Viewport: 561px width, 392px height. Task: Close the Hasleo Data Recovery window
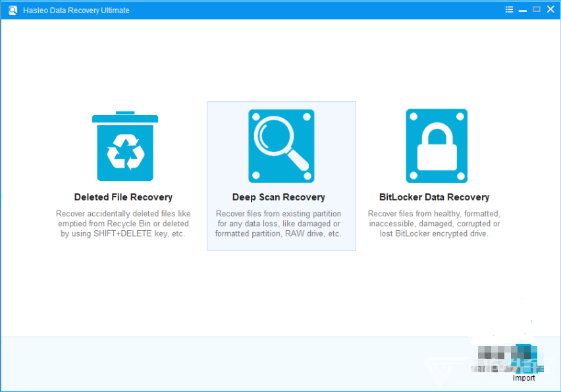tap(550, 9)
